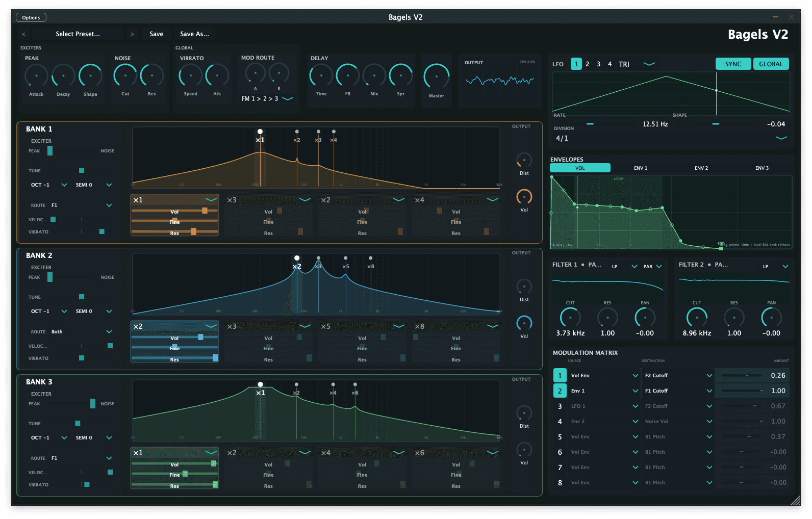Enable modulation matrix slot 4
Image resolution: width=812 pixels, height=519 pixels.
click(x=560, y=422)
